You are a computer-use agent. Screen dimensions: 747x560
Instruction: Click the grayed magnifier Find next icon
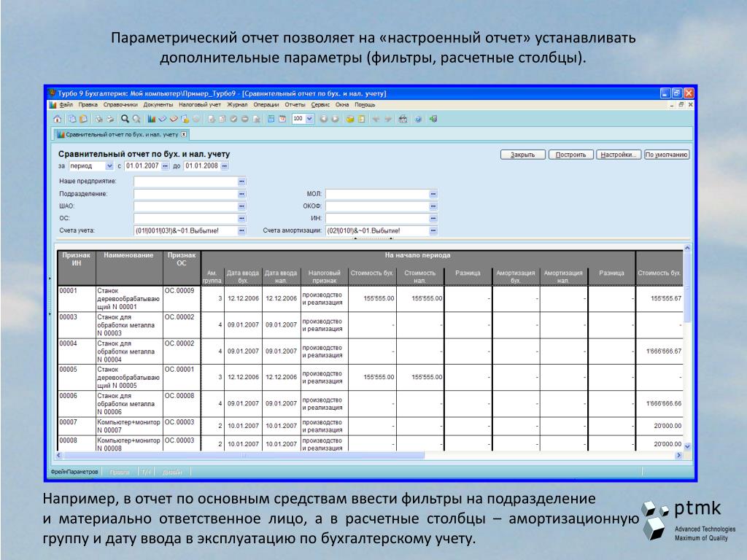click(x=136, y=119)
